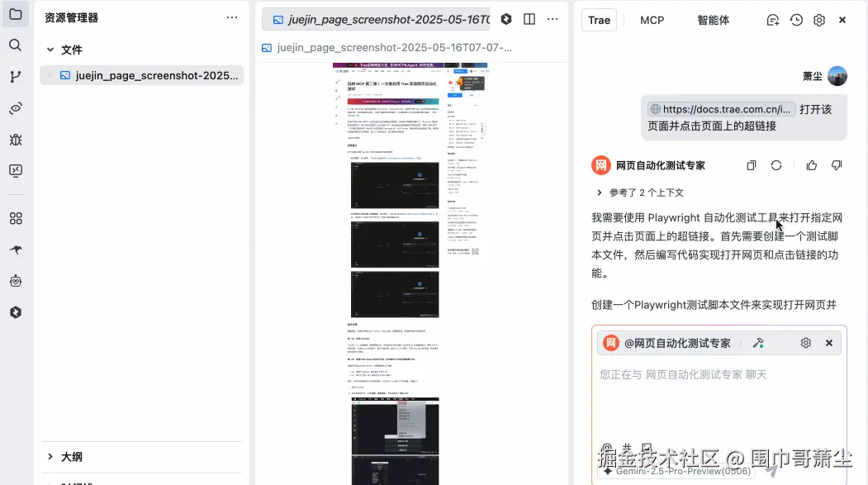Click the 资源管理器 panel title

tap(71, 17)
